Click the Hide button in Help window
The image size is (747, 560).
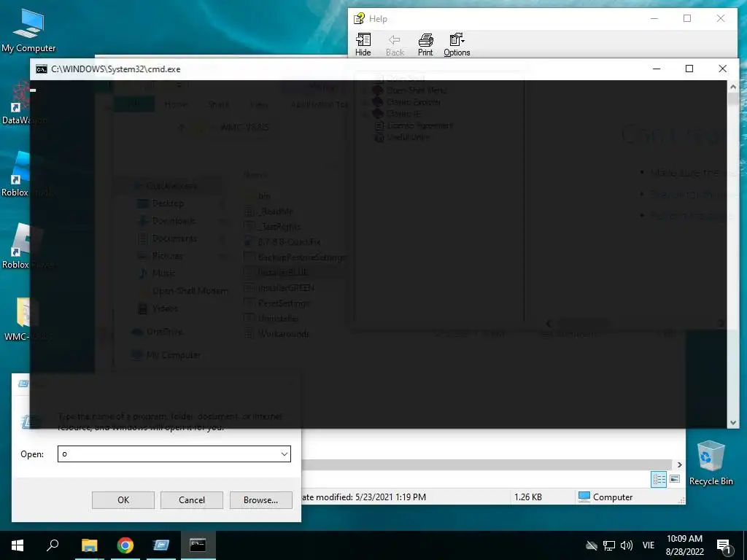pyautogui.click(x=363, y=45)
